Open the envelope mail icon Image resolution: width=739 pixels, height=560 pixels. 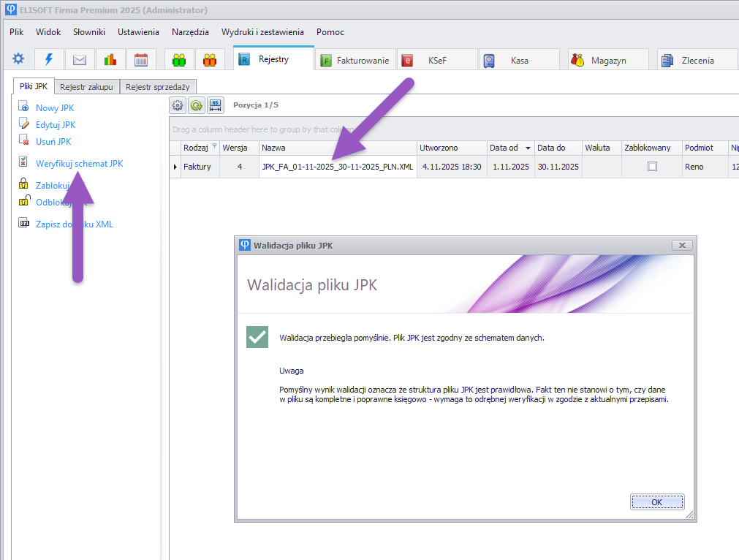(80, 60)
